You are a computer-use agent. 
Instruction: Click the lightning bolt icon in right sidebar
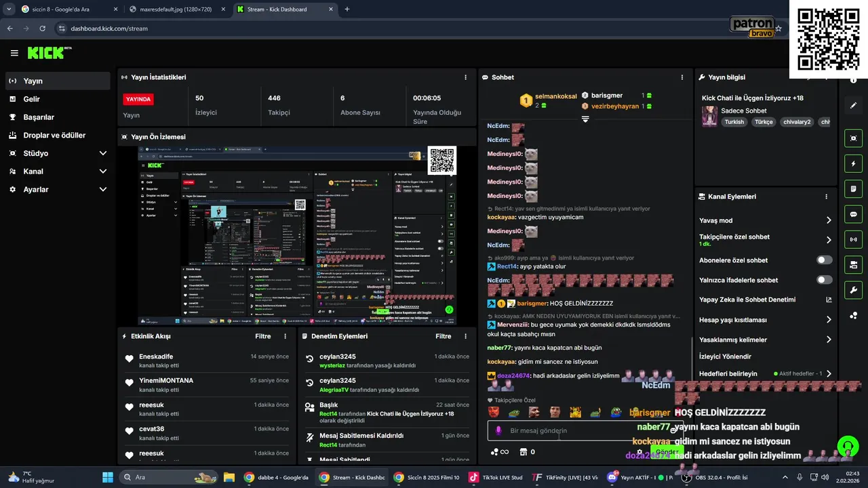tap(853, 164)
